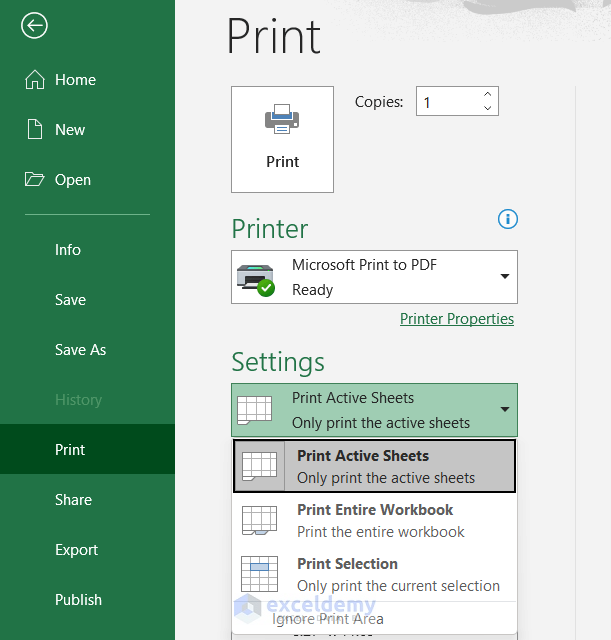The image size is (611, 640).
Task: Open the Printer Properties link
Action: coord(457,319)
